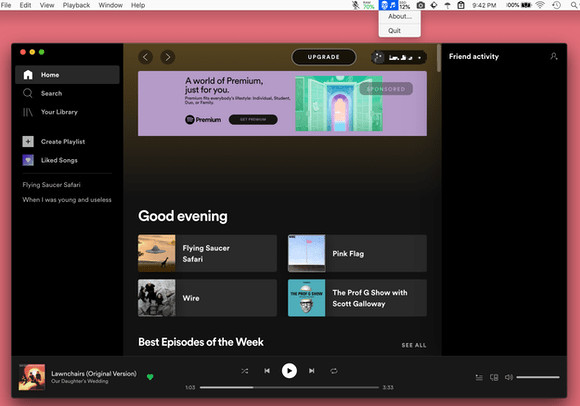Toggle repeat mode
The height and width of the screenshot is (406, 580).
pyautogui.click(x=334, y=371)
